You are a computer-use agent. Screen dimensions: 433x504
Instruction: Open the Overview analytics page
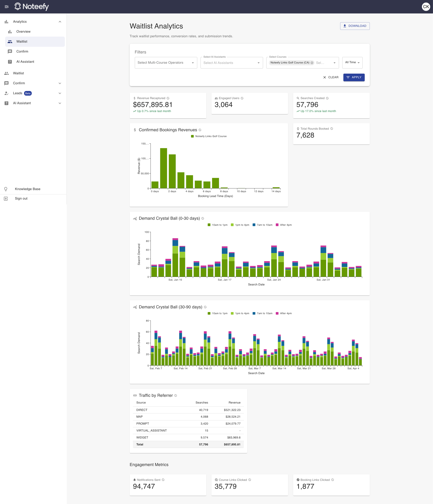(23, 32)
